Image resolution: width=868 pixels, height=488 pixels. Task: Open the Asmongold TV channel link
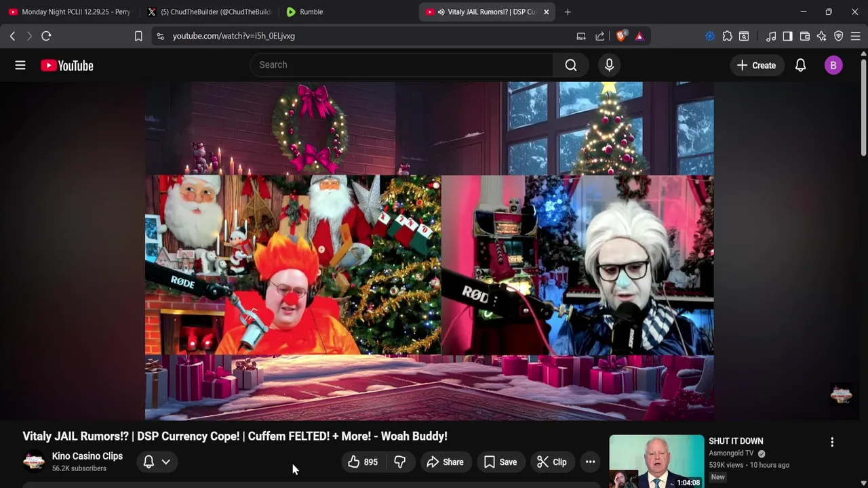pyautogui.click(x=731, y=453)
